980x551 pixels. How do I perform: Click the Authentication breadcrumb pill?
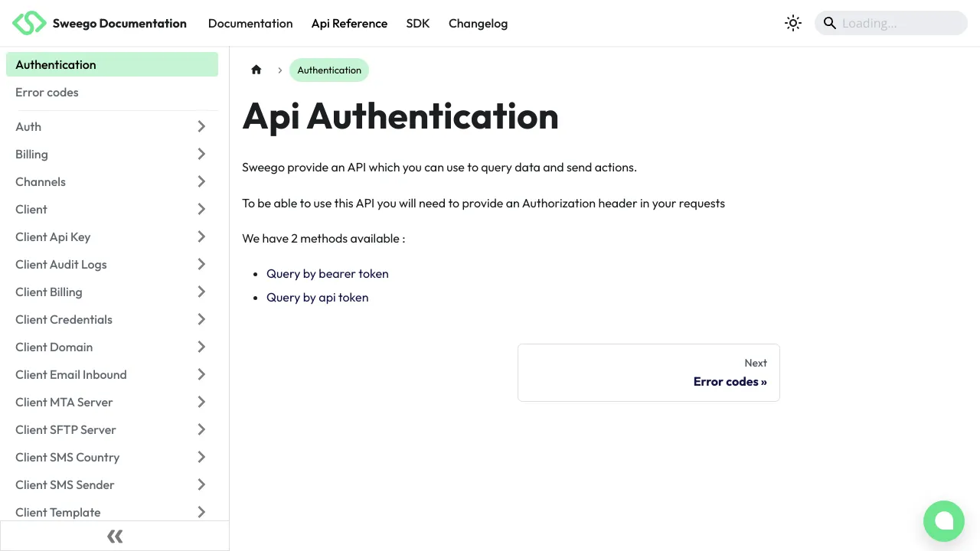(329, 70)
